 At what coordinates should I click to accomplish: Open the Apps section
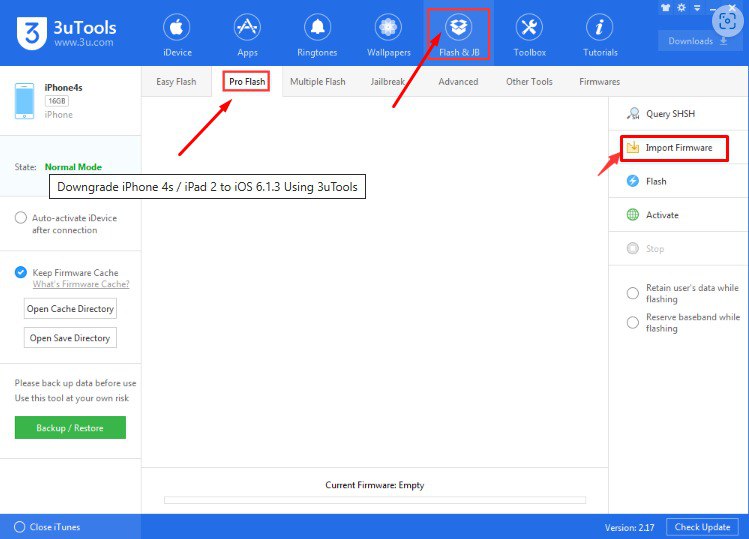point(247,35)
